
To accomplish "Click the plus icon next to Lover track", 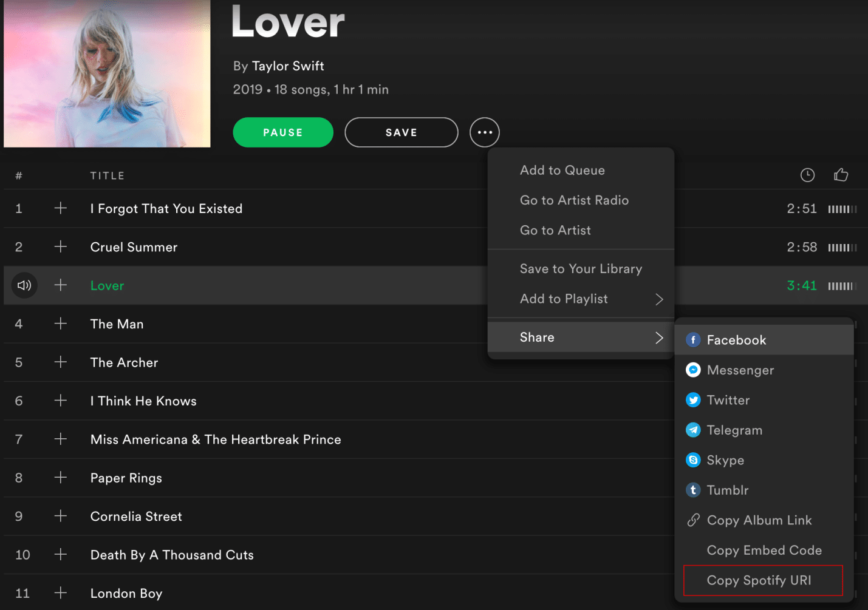I will coord(61,285).
